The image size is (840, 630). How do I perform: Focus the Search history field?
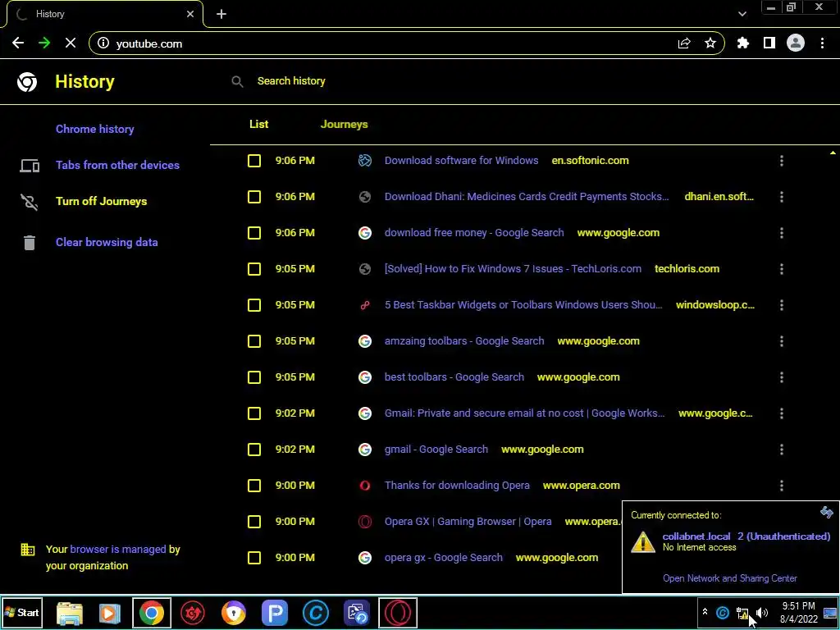291,81
